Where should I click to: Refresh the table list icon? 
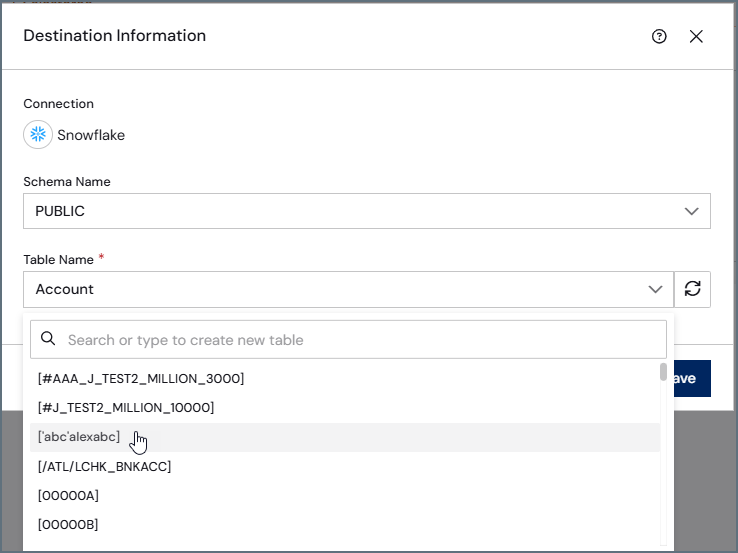[692, 289]
